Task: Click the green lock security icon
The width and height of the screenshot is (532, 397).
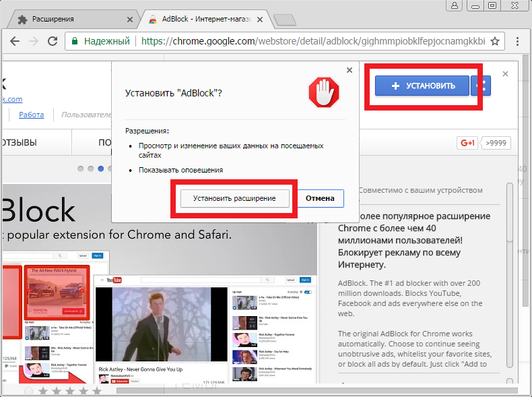Action: click(x=75, y=41)
